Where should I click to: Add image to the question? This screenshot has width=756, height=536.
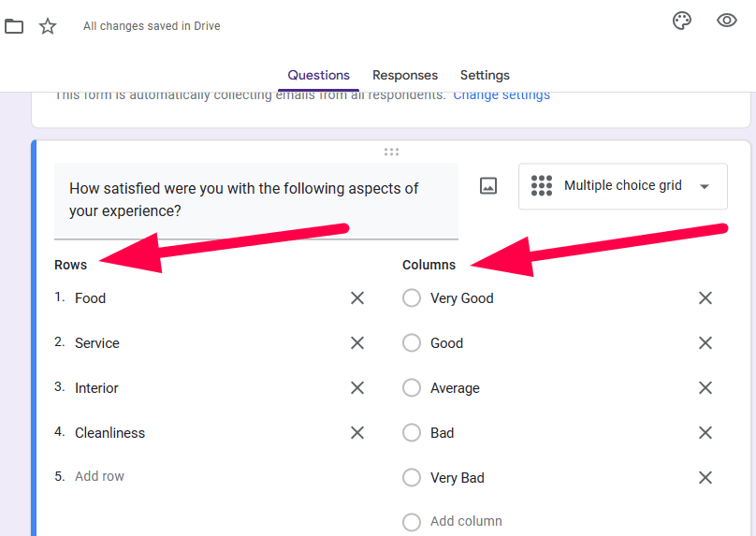tap(488, 186)
